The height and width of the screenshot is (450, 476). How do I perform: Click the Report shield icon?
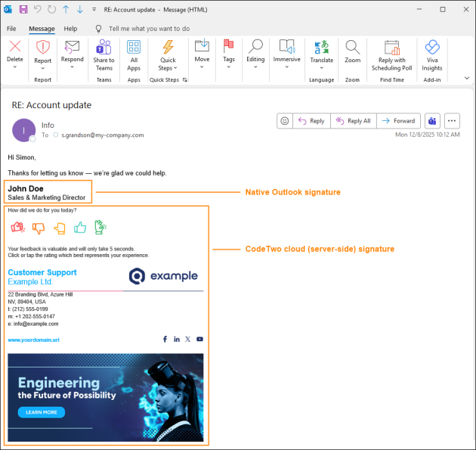[x=43, y=47]
